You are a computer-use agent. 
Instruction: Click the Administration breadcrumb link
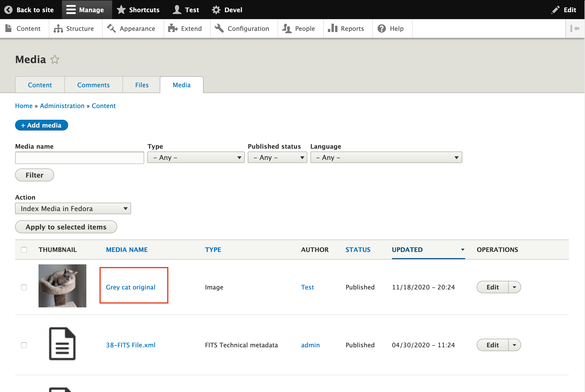click(x=62, y=106)
